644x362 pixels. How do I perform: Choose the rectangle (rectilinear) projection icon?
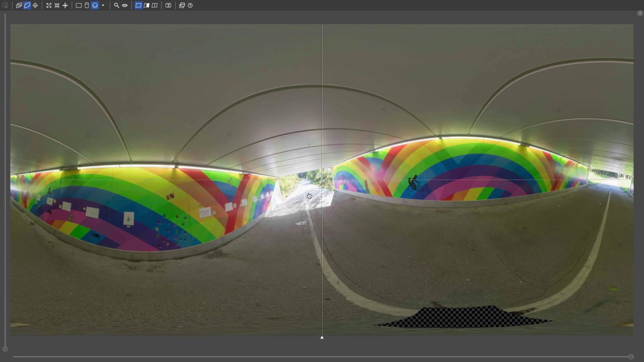78,6
